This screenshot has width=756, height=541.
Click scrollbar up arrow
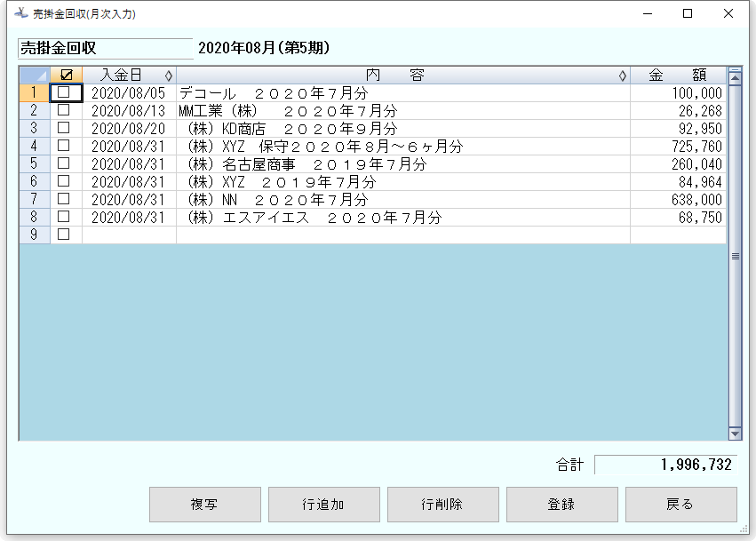point(735,78)
